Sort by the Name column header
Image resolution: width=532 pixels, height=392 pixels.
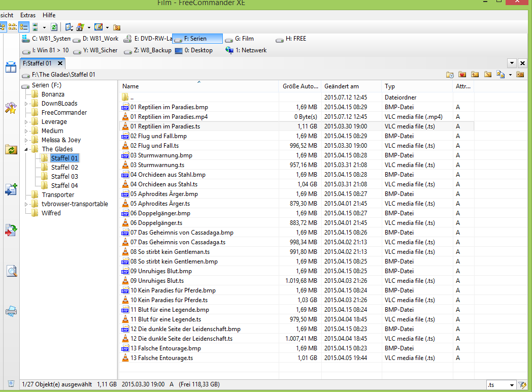(199, 86)
